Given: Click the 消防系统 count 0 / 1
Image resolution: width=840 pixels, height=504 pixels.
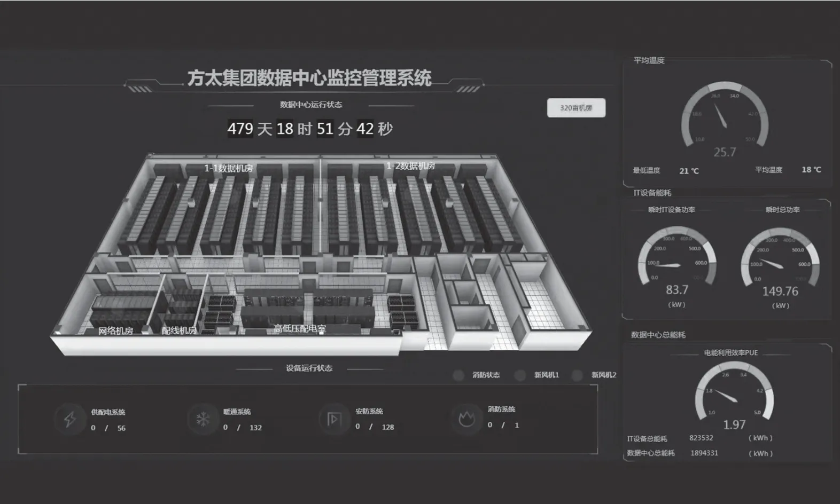Looking at the screenshot, I should [503, 425].
